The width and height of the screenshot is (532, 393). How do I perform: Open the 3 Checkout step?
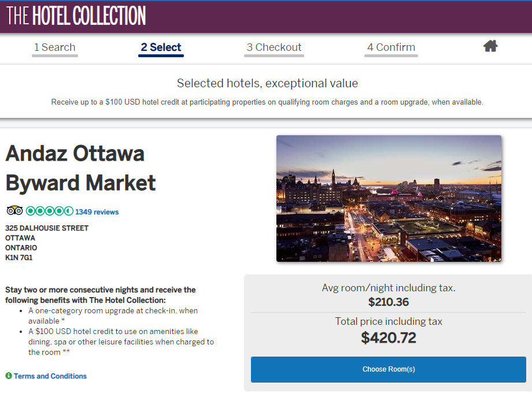(274, 47)
